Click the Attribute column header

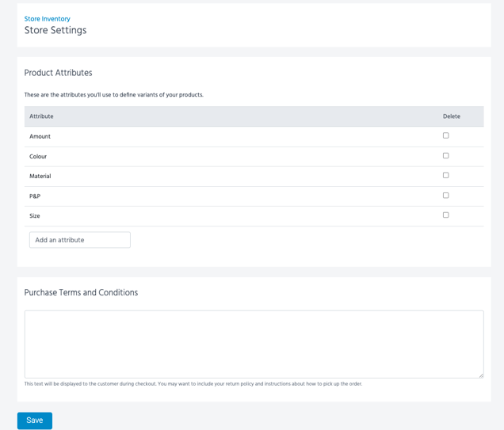[41, 116]
